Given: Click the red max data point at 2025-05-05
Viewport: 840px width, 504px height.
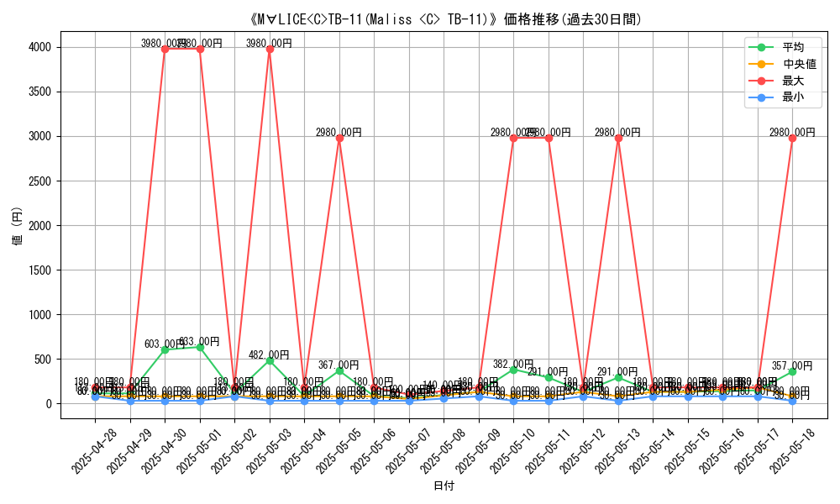Looking at the screenshot, I should coord(339,139).
